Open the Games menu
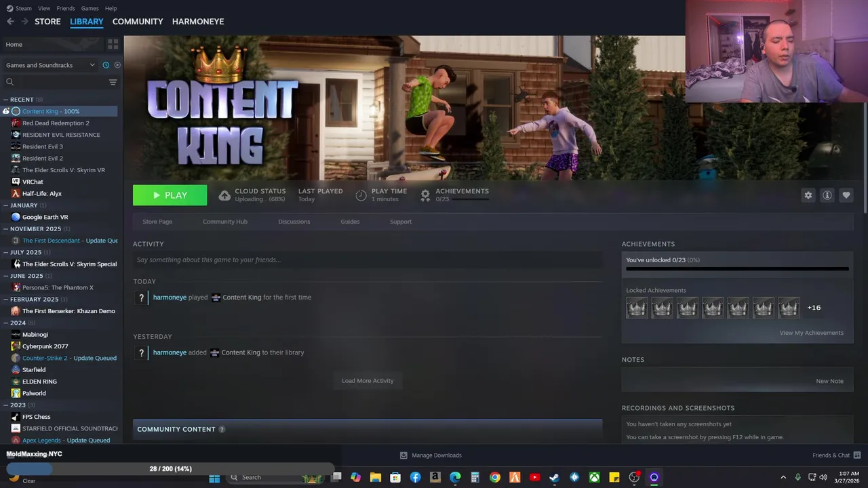868x488 pixels. 90,8
